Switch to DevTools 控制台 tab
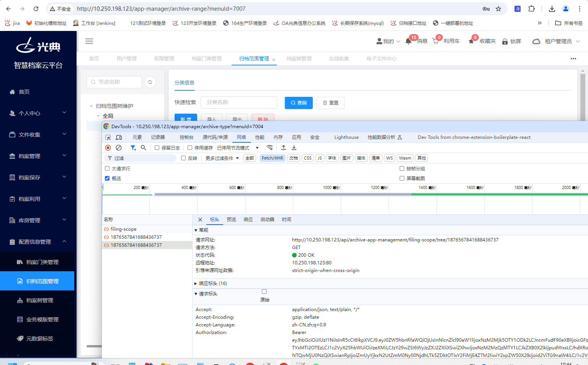Screen dimensions: 588x365 pos(186,137)
